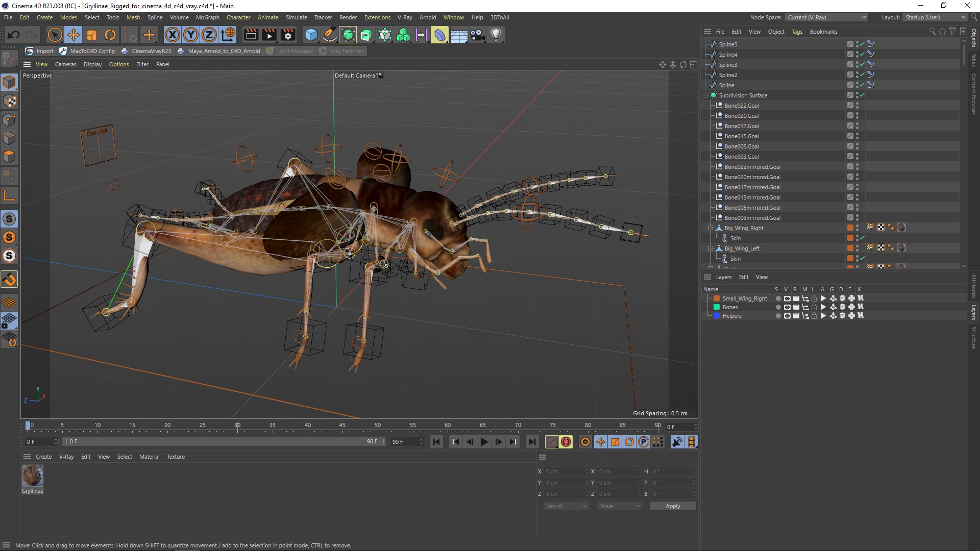The image size is (980, 551).
Task: Click the Maya_Arnold_to_C4D_Arnold button
Action: [218, 51]
